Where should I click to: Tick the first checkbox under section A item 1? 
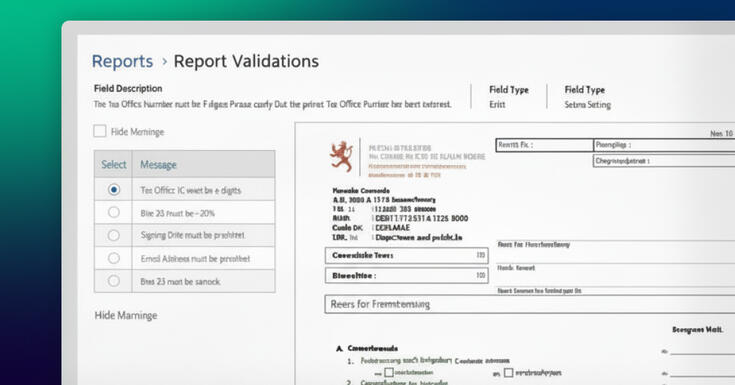[389, 372]
